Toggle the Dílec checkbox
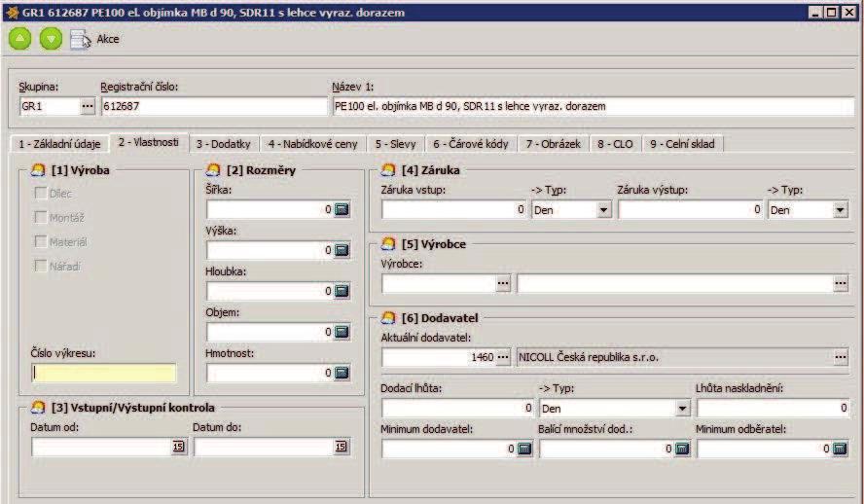Image resolution: width=864 pixels, height=504 pixels. [40, 193]
